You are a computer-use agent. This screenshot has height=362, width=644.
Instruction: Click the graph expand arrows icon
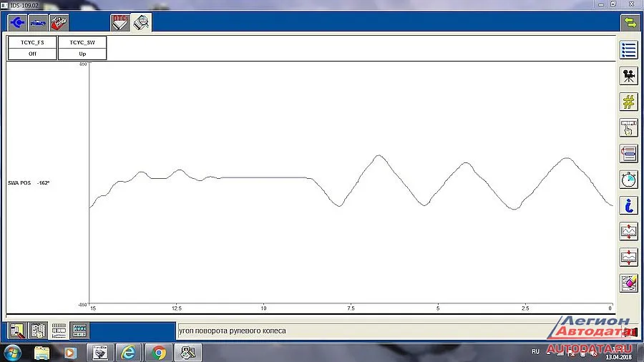tap(628, 231)
